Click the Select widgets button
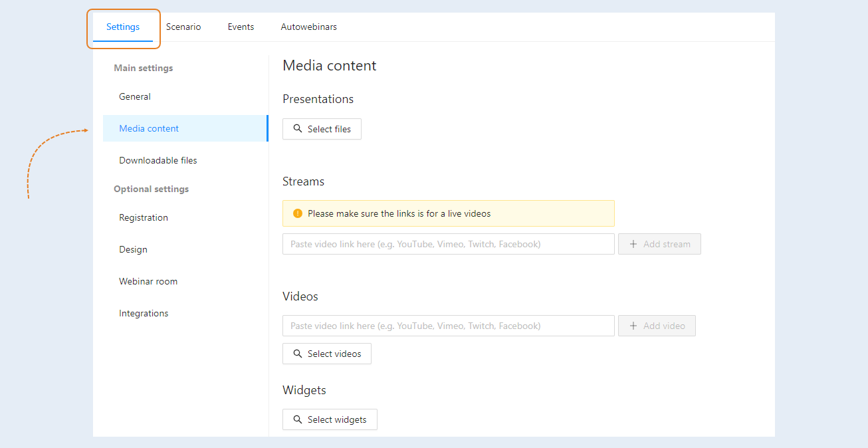This screenshot has height=448, width=868. [330, 419]
